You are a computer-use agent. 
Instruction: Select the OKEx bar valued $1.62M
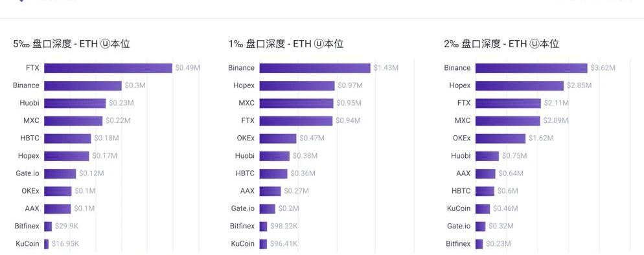pos(500,139)
